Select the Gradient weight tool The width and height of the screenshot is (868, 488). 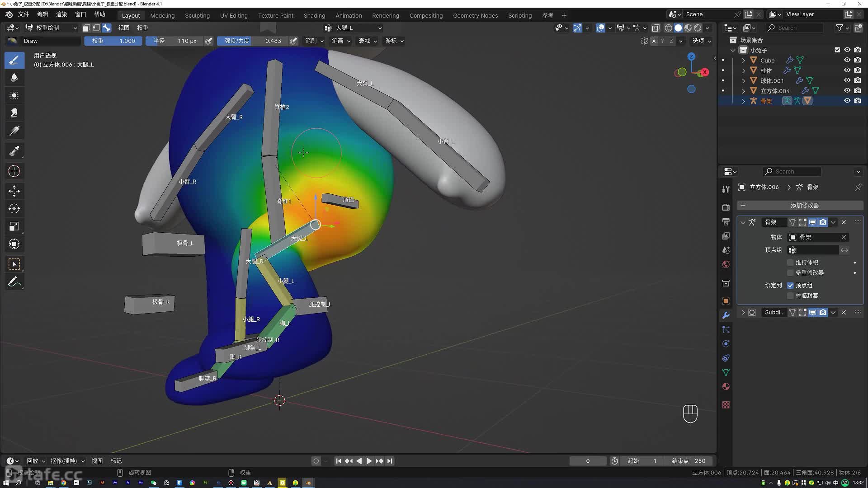pos(14,131)
